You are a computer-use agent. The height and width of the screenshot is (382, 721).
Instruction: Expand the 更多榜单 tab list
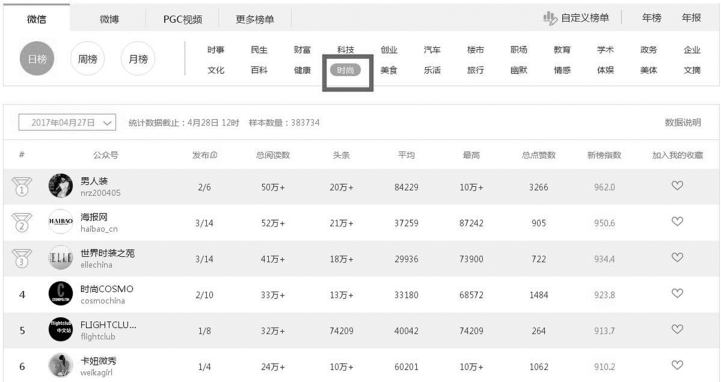[255, 19]
